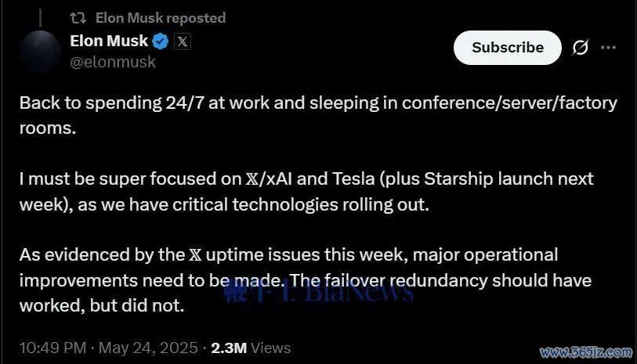Click the X affiliation badge beside the name
This screenshot has width=637, height=364.
click(182, 41)
